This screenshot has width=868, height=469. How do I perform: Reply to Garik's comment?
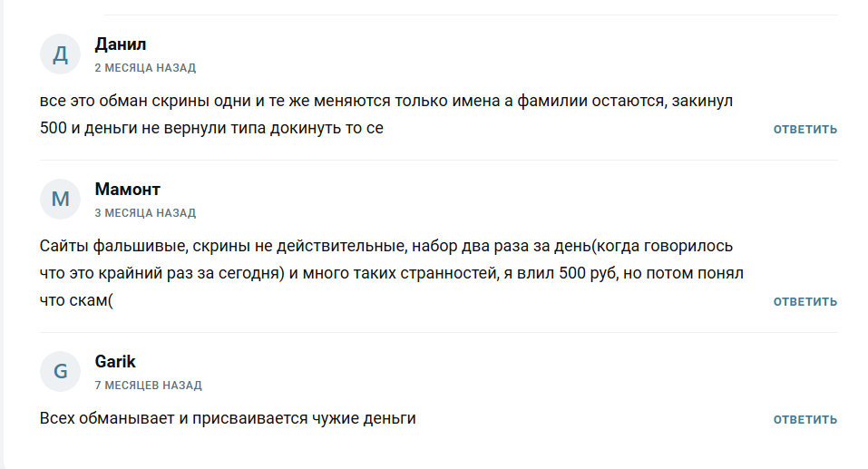(805, 420)
